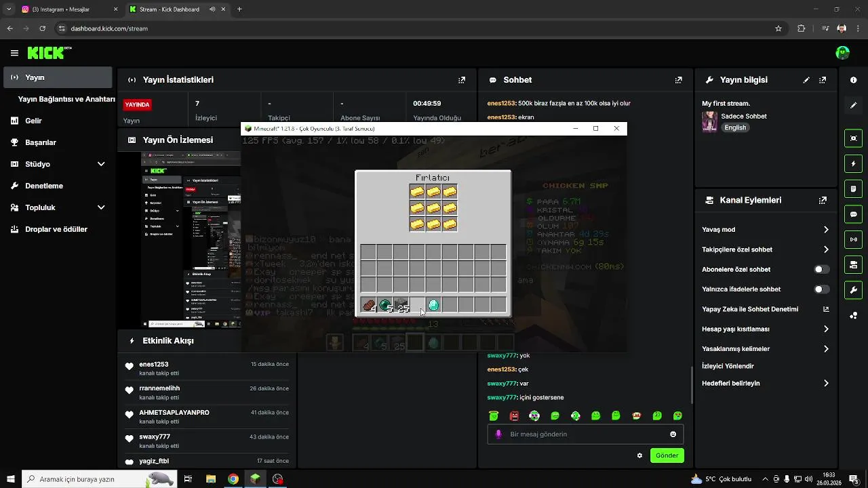Open Droplar ve ödüller in sidebar

tap(58, 229)
